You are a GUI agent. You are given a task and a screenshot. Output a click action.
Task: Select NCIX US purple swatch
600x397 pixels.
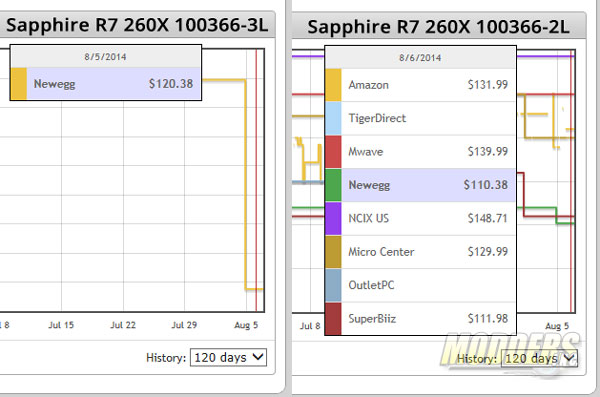[x=333, y=218]
